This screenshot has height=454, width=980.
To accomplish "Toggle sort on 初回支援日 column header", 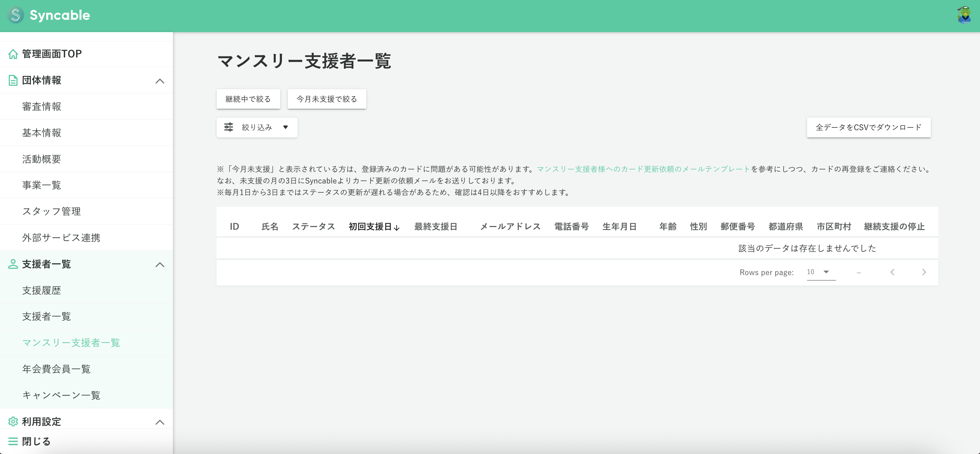I will click(373, 226).
